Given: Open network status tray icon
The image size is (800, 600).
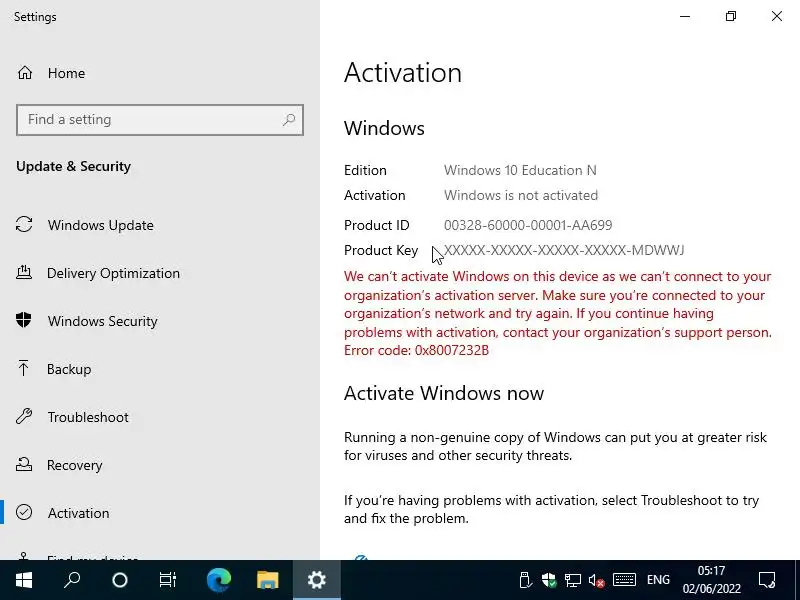Looking at the screenshot, I should (x=572, y=580).
